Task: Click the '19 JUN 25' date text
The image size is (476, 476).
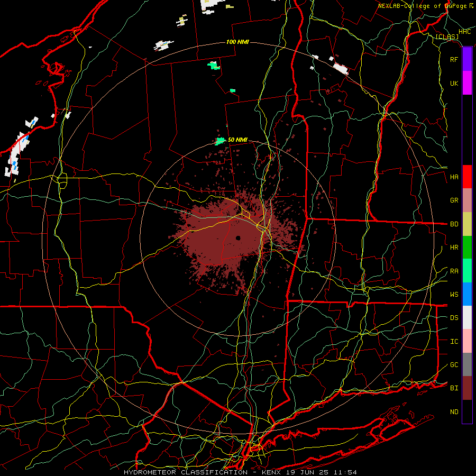Action: tap(308, 472)
